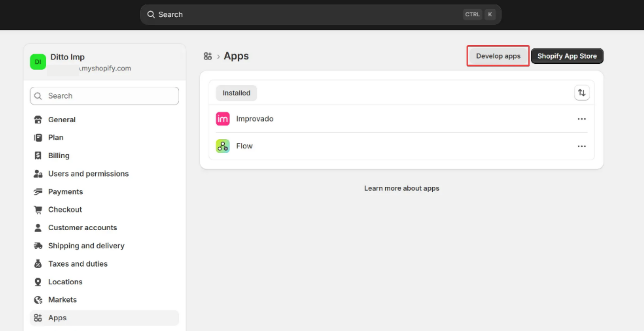644x331 pixels.
Task: Open the Shopify App Store
Action: (567, 56)
